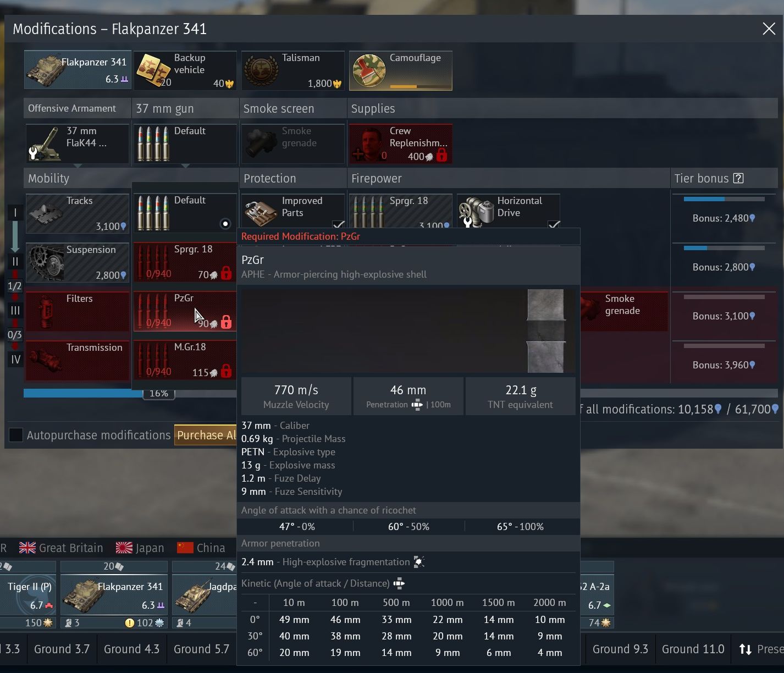Expand the 37 mm FlaK44 armament selector
Screen dimensions: 784x673
[78, 144]
